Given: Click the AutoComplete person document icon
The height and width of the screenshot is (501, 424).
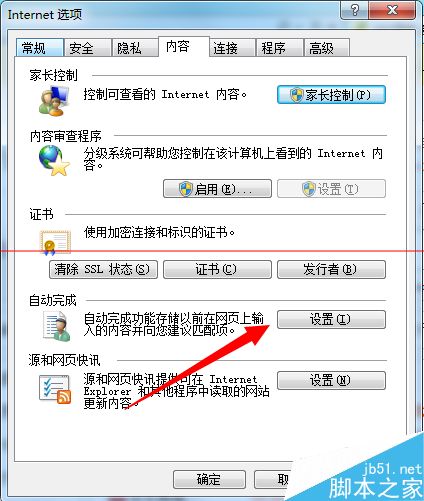Looking at the screenshot, I should [x=57, y=326].
